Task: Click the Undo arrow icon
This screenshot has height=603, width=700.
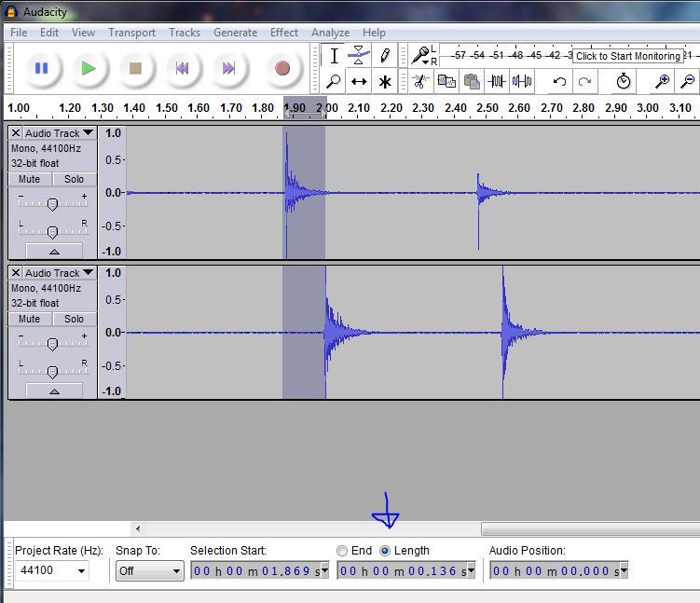Action: (x=559, y=81)
